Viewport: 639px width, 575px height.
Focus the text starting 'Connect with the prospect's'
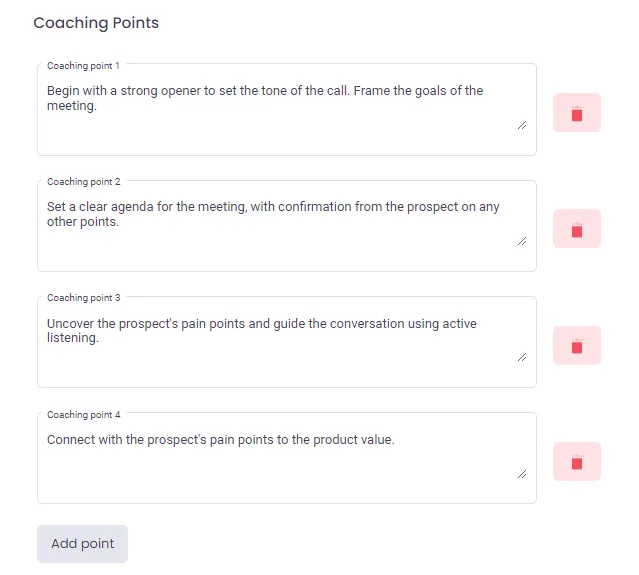pos(287,458)
